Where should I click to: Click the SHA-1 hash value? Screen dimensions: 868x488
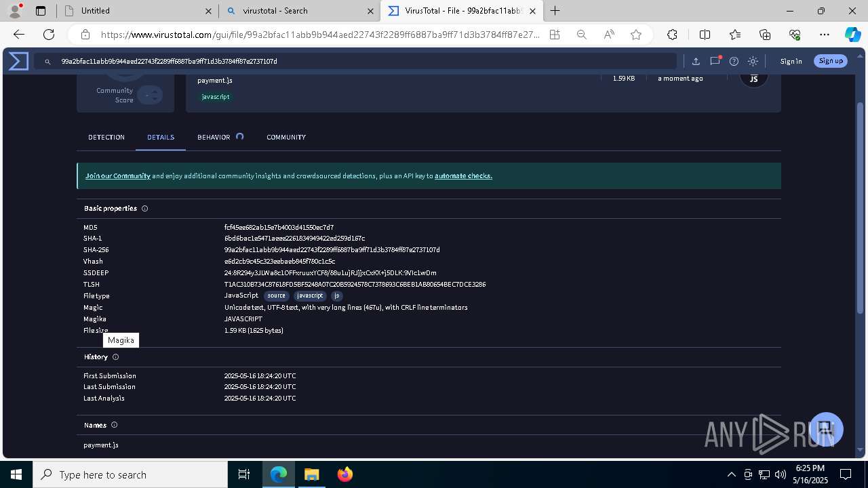[x=294, y=239]
